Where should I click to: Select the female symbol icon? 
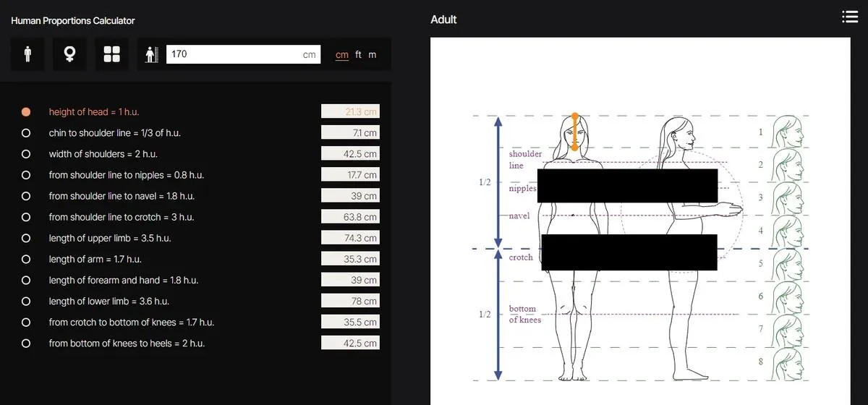pos(69,54)
